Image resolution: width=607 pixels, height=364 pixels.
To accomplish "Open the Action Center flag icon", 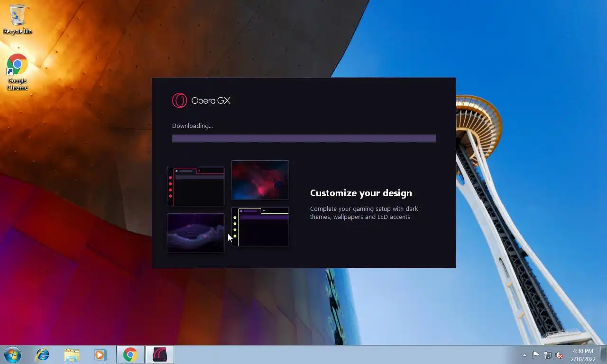I will point(536,355).
